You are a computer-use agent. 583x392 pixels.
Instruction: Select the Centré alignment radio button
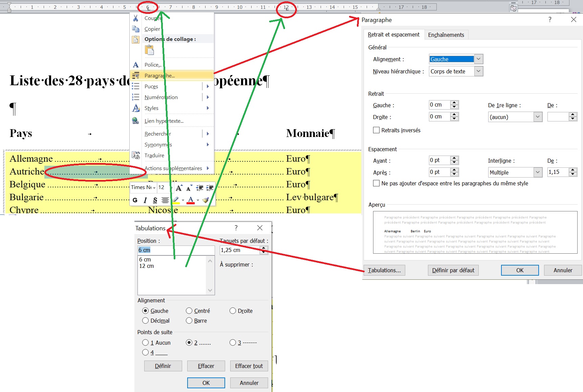pos(189,311)
